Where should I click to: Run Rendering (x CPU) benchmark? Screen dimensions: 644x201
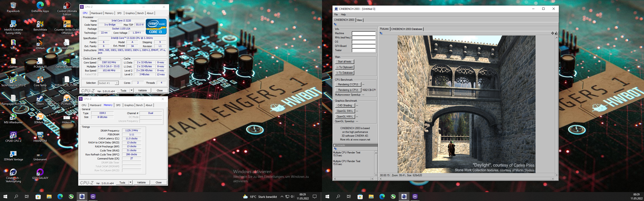348,90
